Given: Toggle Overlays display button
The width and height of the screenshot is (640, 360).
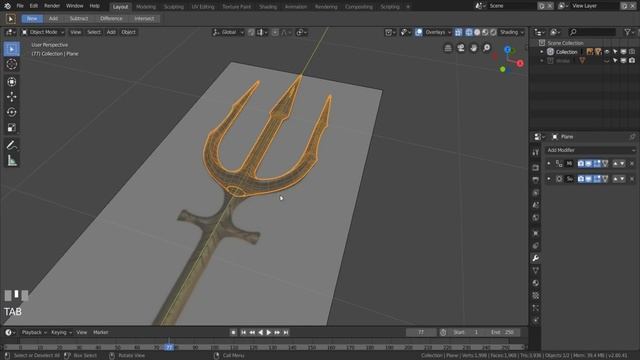Looking at the screenshot, I should 419,32.
